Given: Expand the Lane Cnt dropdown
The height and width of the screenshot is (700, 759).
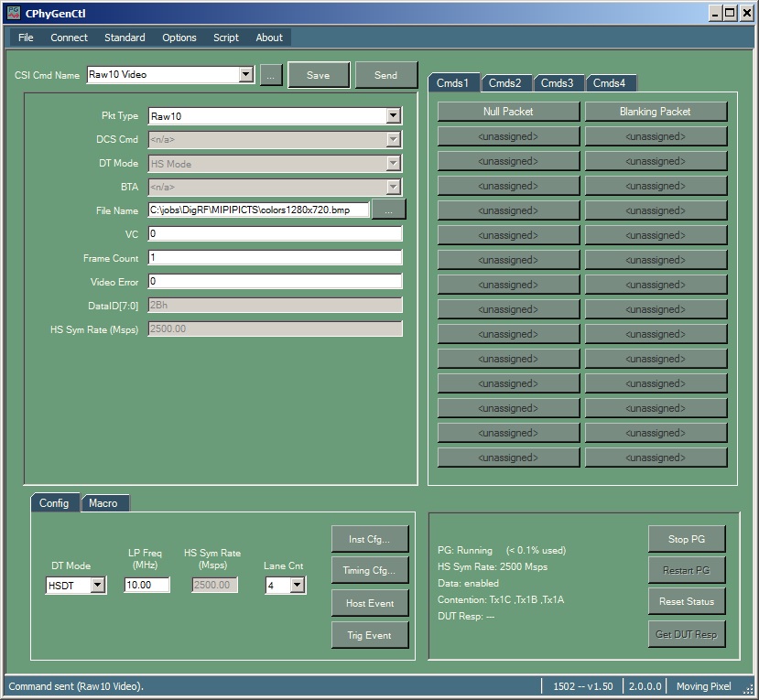Looking at the screenshot, I should click(x=297, y=586).
